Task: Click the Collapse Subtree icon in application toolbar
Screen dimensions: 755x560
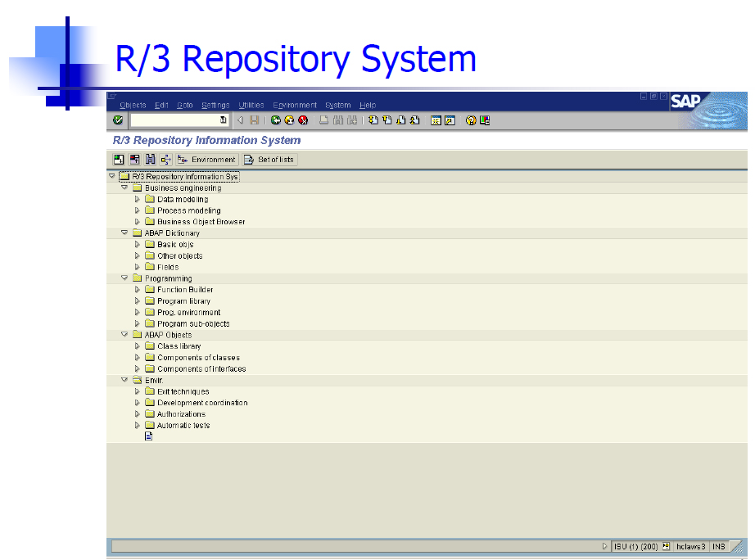Action: [134, 160]
